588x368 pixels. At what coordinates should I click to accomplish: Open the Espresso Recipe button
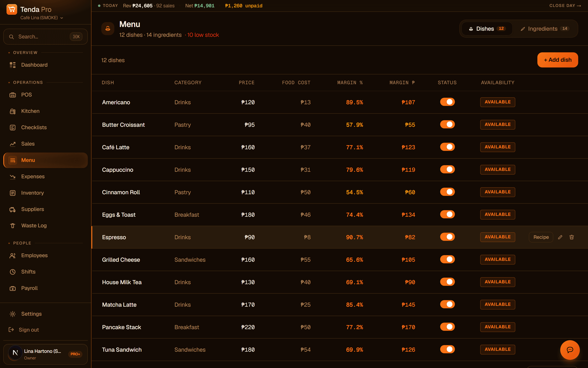[541, 237]
